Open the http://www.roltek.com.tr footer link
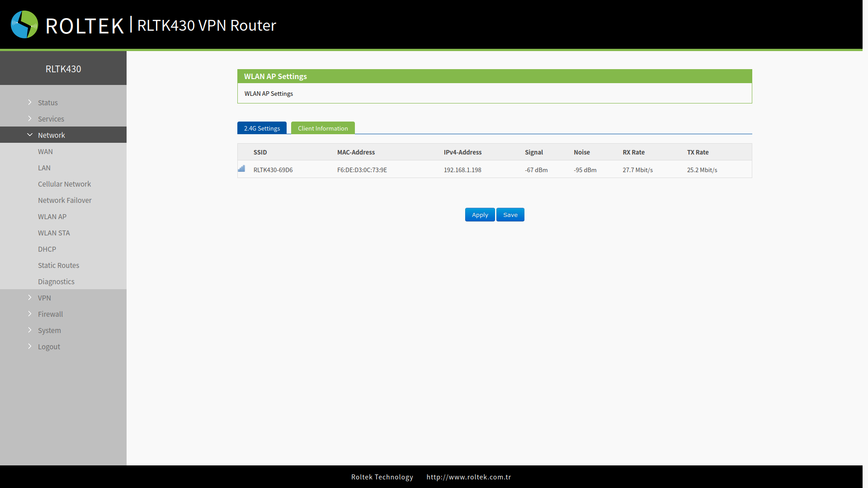This screenshot has width=868, height=488. (469, 477)
